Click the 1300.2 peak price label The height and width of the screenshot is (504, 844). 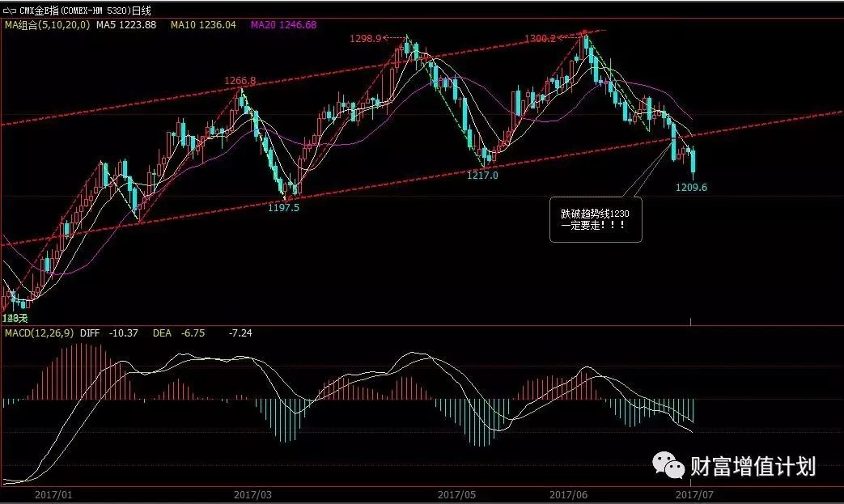tap(540, 39)
